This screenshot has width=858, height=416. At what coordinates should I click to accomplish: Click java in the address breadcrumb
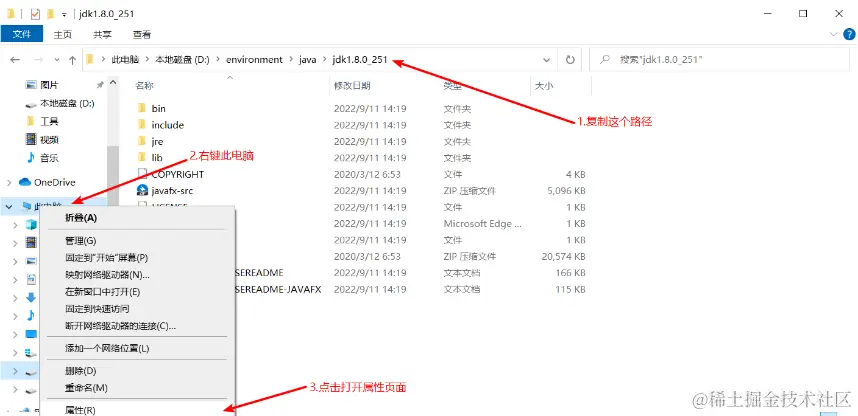(x=308, y=60)
